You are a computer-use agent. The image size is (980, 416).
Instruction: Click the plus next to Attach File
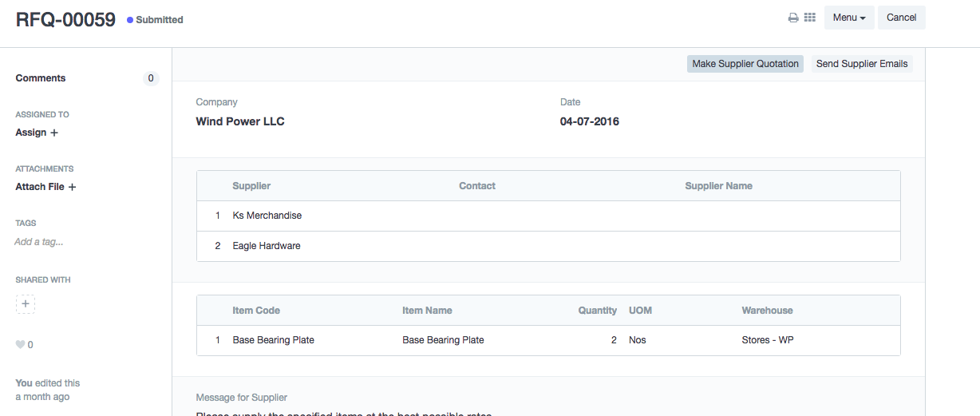pyautogui.click(x=72, y=187)
